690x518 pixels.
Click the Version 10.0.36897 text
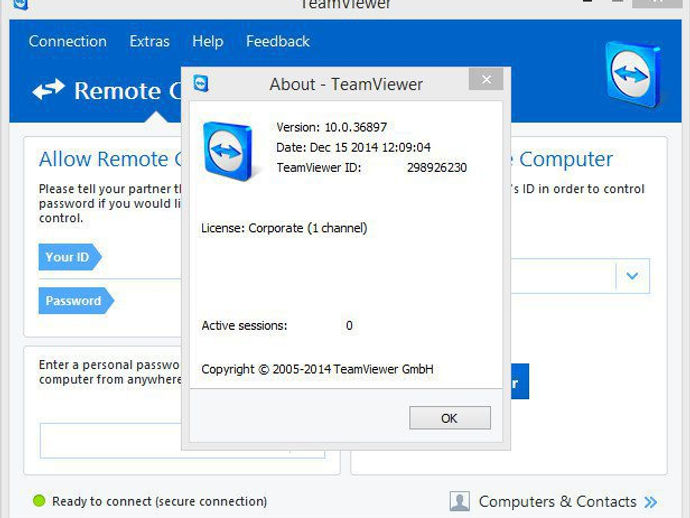pyautogui.click(x=331, y=127)
